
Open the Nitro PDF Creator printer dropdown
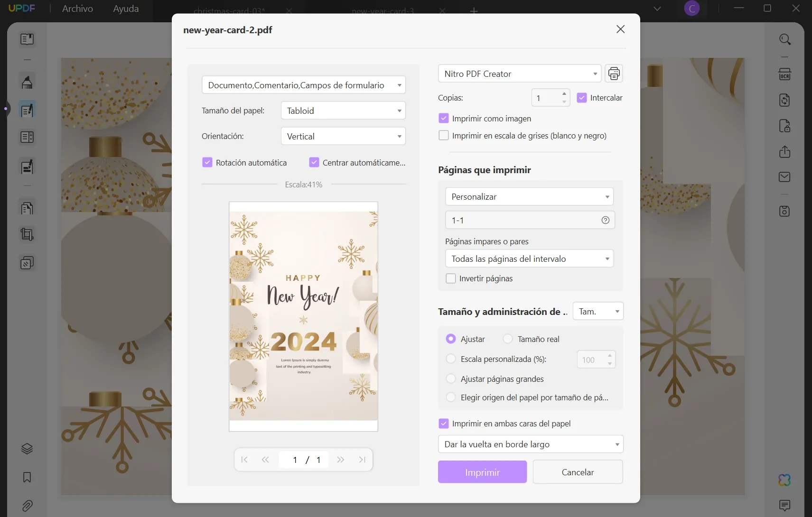pyautogui.click(x=520, y=74)
